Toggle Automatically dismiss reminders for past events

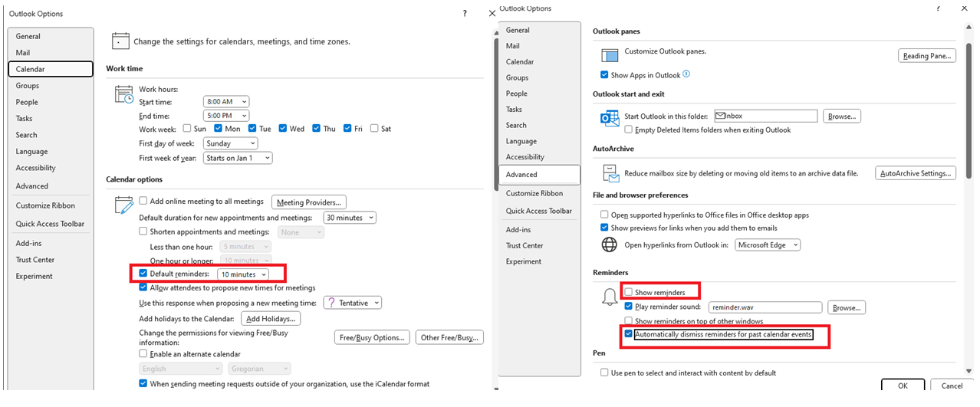click(629, 334)
